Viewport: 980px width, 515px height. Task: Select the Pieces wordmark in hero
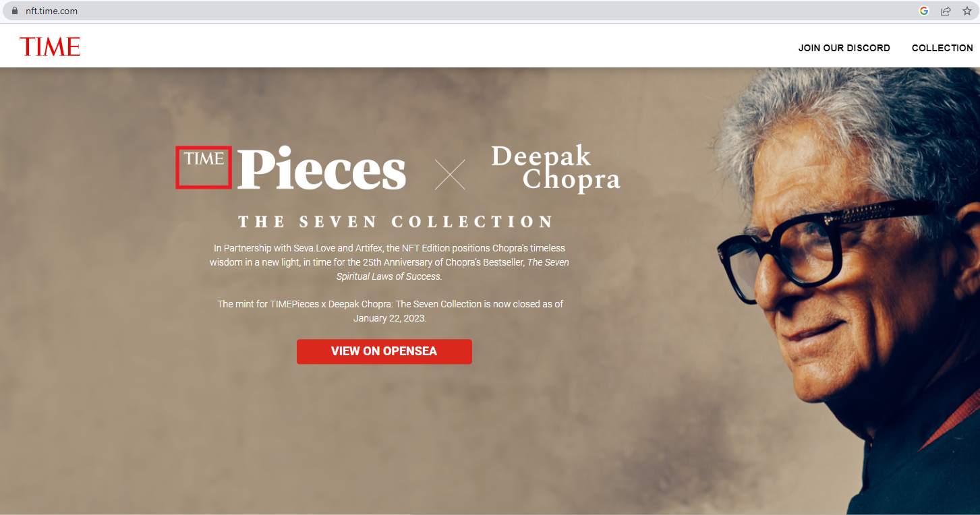coord(322,169)
